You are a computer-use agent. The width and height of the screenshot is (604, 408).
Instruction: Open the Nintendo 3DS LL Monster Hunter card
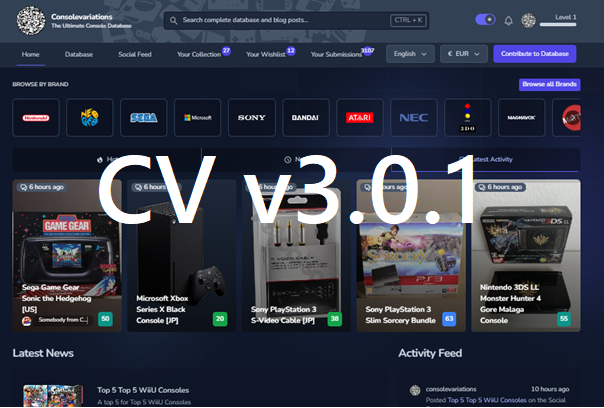click(x=526, y=255)
